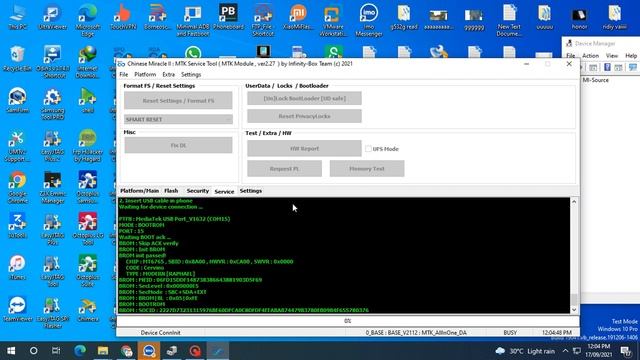Viewport: 640px width, 360px height.
Task: Select MI-Source node in Device Manager
Action: [596, 80]
